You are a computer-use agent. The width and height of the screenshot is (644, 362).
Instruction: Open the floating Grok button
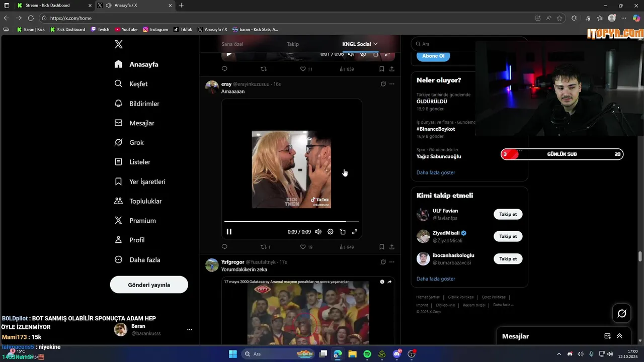tap(622, 313)
